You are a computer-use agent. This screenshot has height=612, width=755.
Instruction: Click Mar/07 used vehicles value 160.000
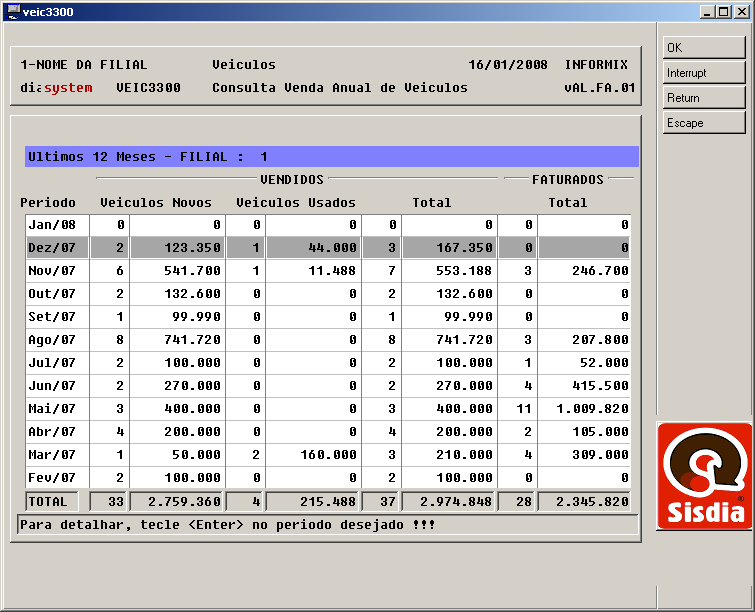pos(313,455)
